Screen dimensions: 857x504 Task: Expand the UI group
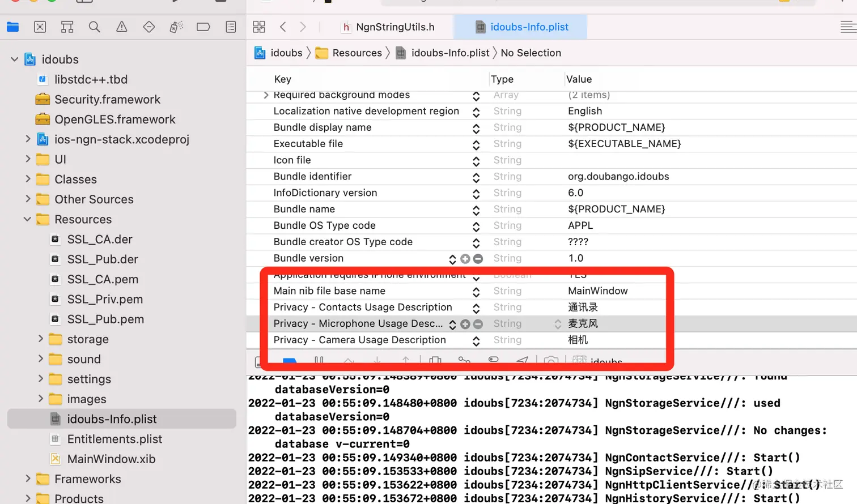pyautogui.click(x=28, y=159)
